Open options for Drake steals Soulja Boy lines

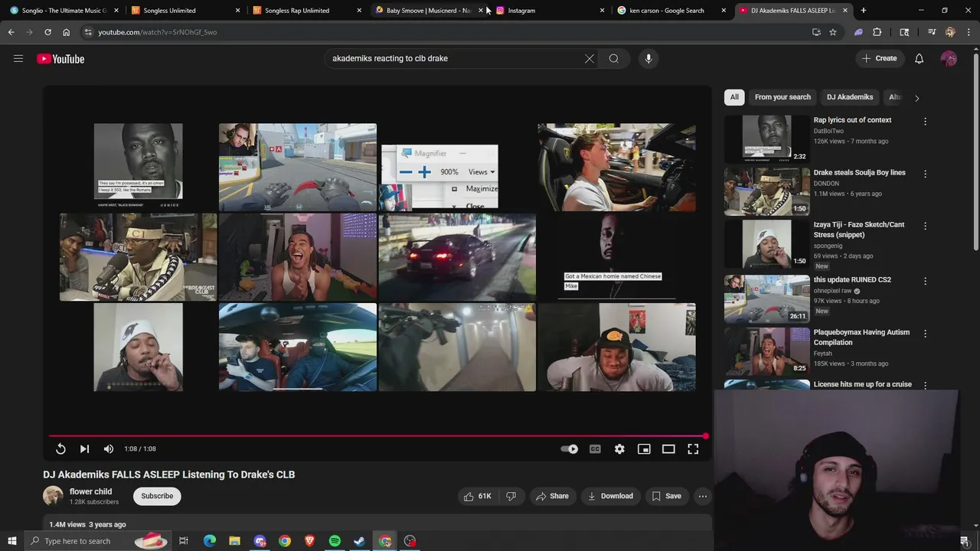coord(925,174)
